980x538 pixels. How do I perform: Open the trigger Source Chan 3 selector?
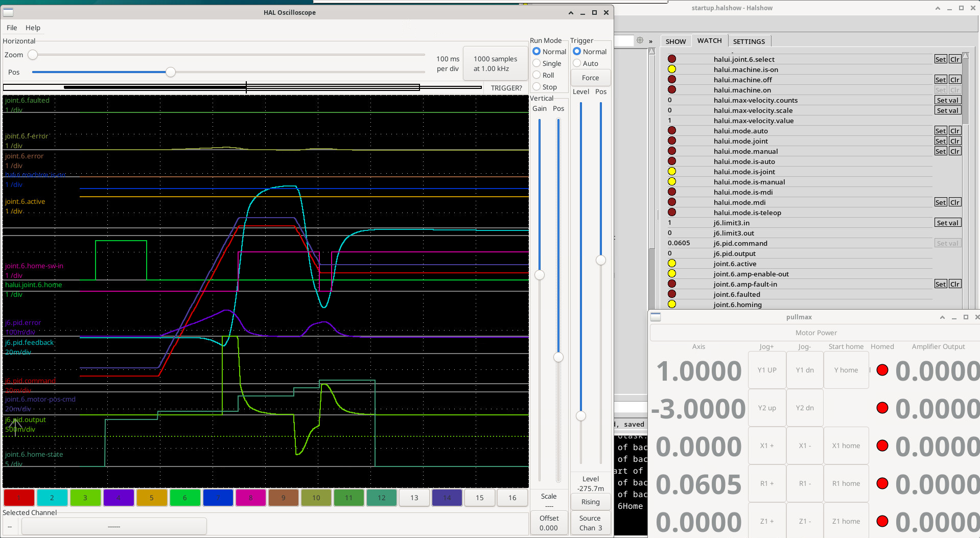(590, 523)
